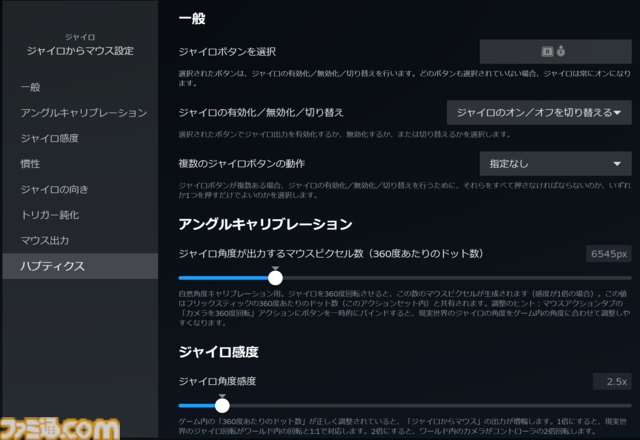Click the stick icon in gyro selector

pos(561,51)
